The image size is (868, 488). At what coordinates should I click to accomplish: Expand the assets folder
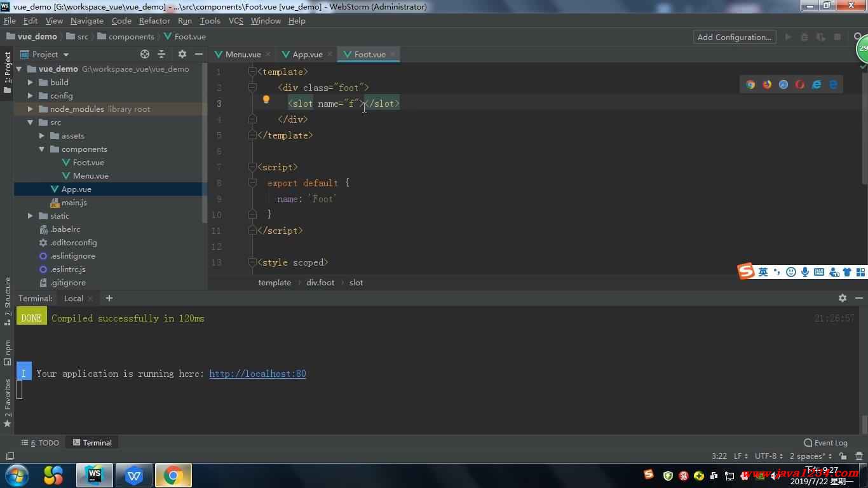tap(41, 135)
